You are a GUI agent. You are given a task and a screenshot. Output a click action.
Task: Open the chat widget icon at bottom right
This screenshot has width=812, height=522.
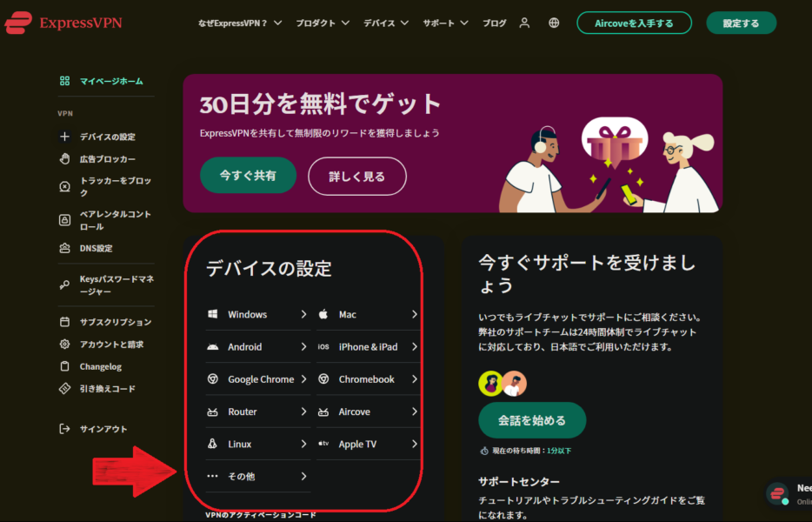(778, 493)
